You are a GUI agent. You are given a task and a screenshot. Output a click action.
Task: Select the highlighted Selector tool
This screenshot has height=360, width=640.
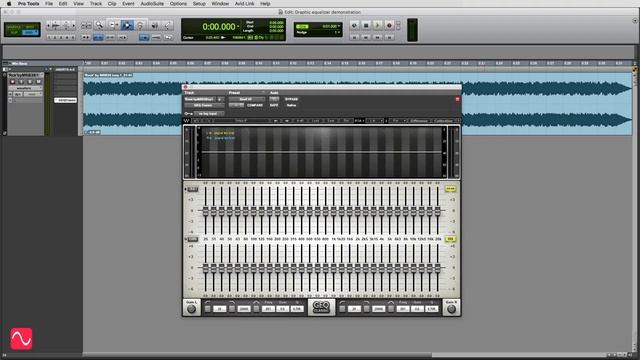(x=127, y=25)
